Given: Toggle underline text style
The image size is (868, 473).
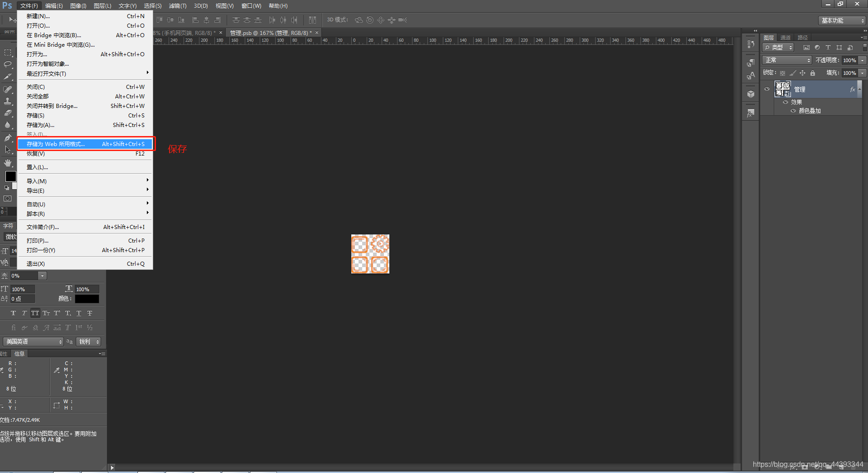Looking at the screenshot, I should (79, 313).
